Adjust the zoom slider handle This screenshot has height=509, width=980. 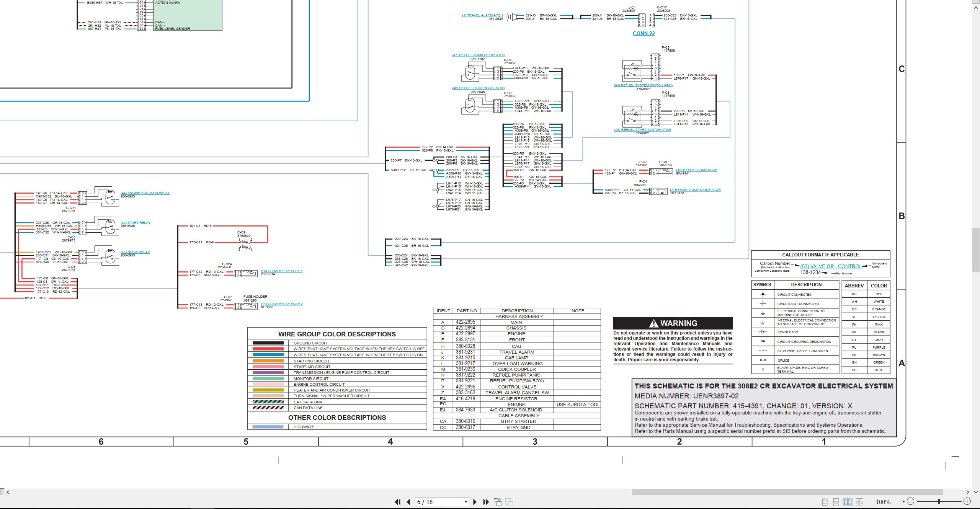(939, 501)
